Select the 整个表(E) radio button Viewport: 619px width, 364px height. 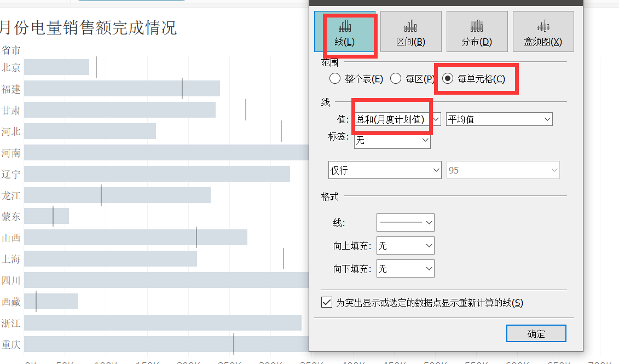(334, 78)
